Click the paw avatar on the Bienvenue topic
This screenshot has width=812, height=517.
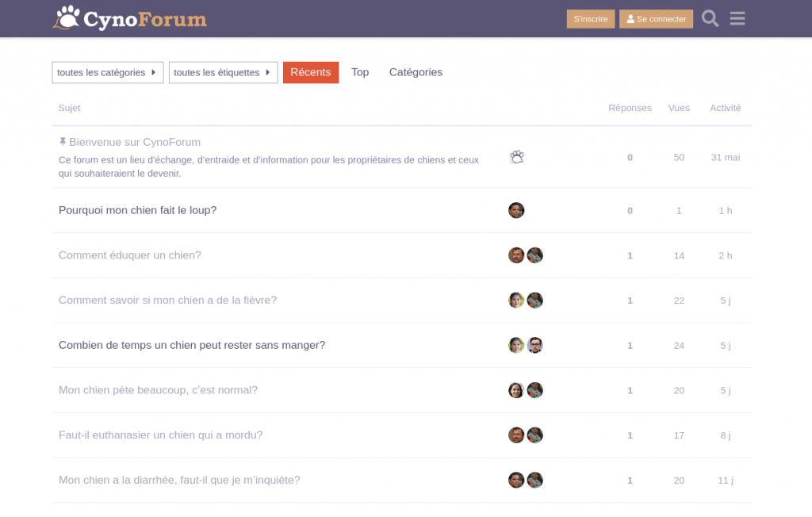click(516, 157)
